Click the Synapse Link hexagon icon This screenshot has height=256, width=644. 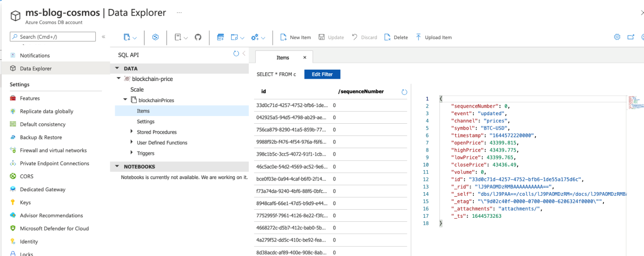coord(155,37)
